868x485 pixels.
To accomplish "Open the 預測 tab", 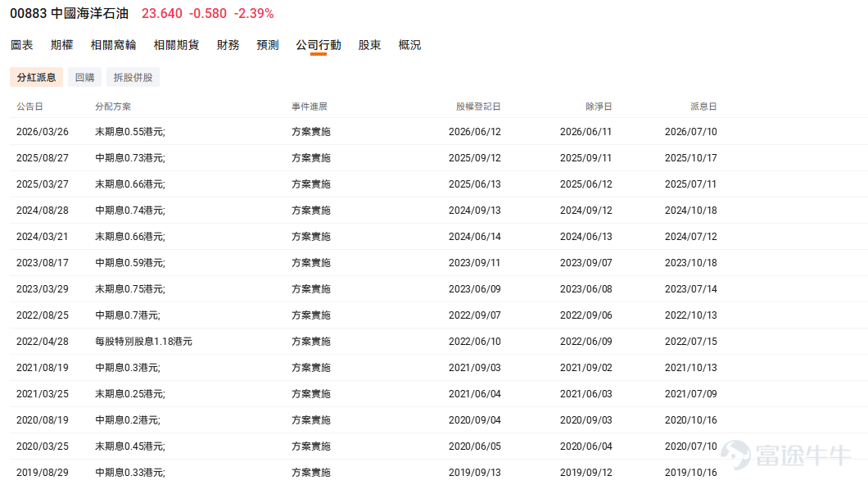I will pyautogui.click(x=268, y=45).
